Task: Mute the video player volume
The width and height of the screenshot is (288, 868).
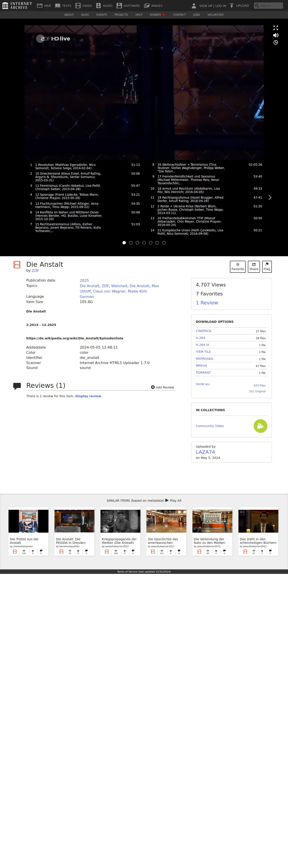Action: (x=275, y=35)
